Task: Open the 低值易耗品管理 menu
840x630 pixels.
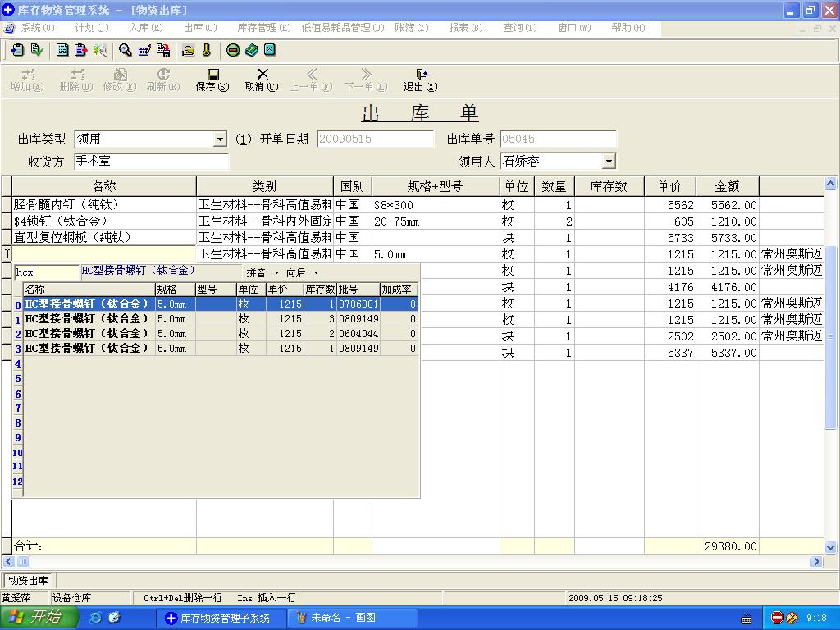Action: click(x=343, y=28)
